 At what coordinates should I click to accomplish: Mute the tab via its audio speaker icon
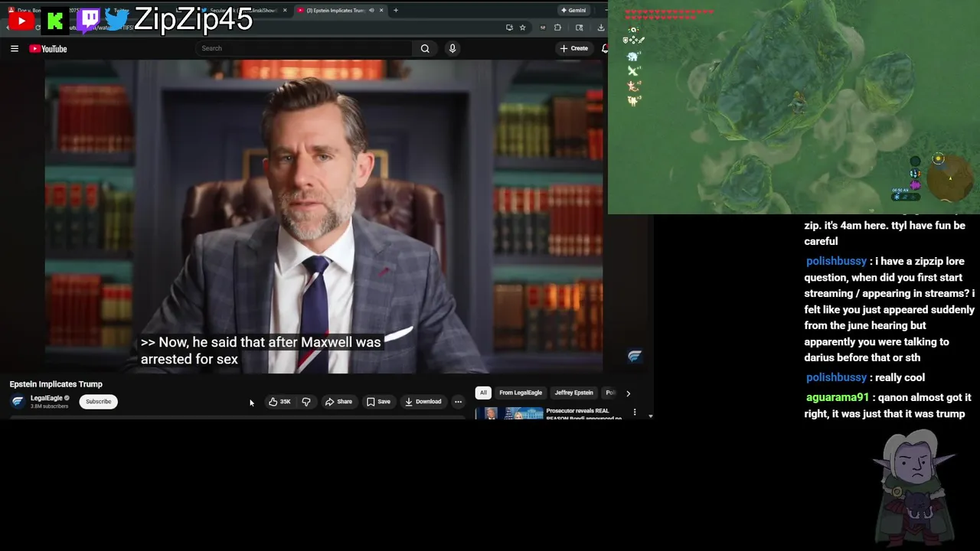(371, 10)
